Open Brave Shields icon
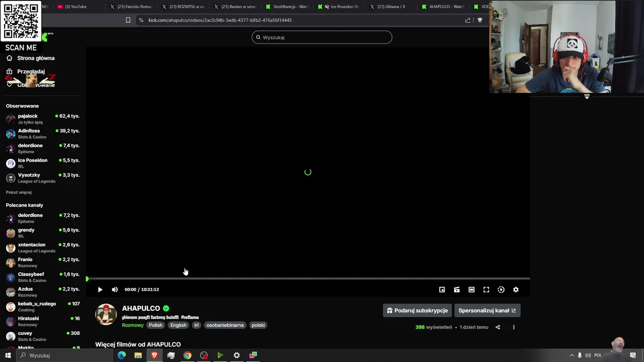644x362 pixels. tap(479, 20)
